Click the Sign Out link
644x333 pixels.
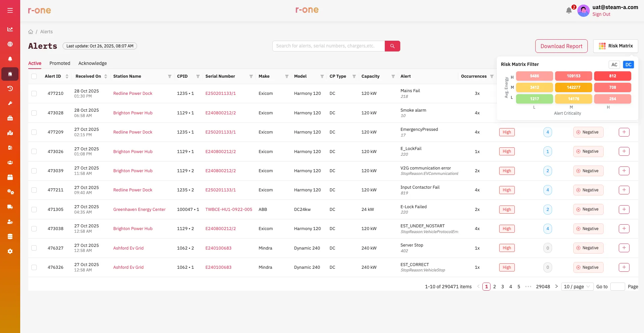[x=601, y=14]
